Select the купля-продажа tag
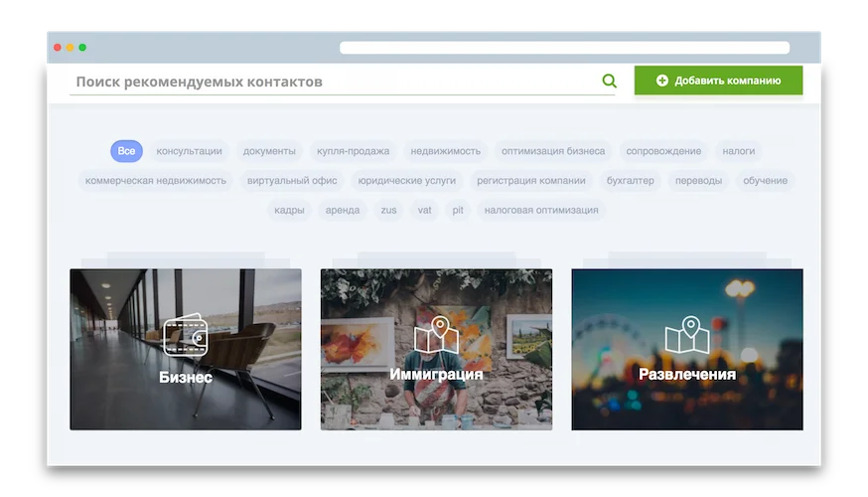The image size is (868, 497). click(353, 151)
